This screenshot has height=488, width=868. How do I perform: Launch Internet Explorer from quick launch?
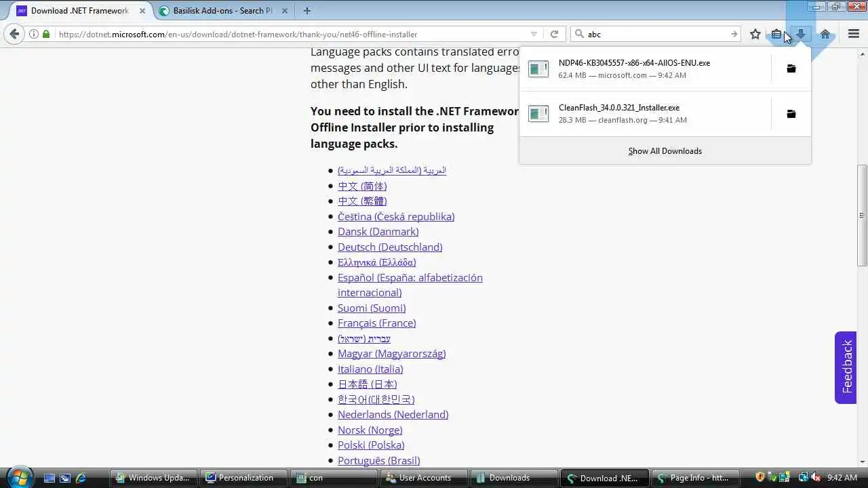pyautogui.click(x=81, y=478)
